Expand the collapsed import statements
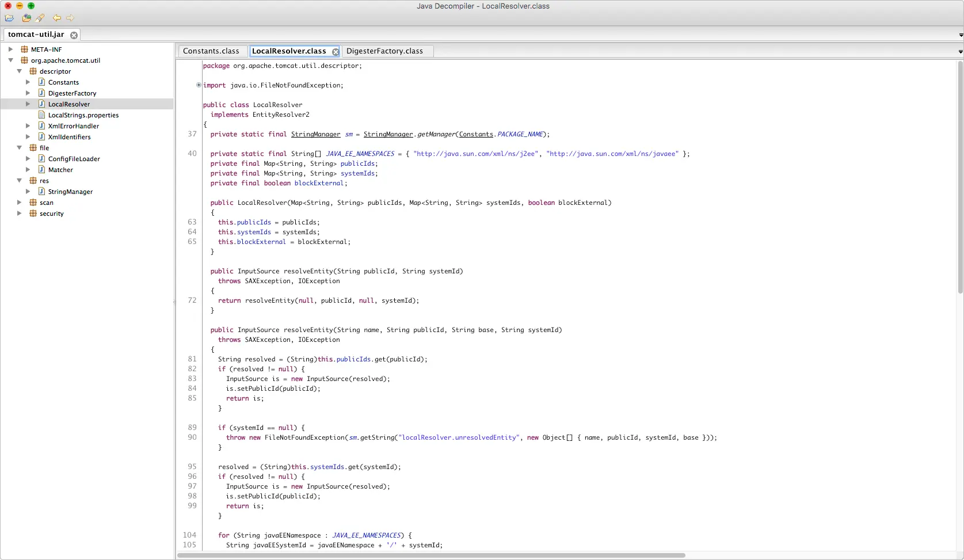 point(199,85)
